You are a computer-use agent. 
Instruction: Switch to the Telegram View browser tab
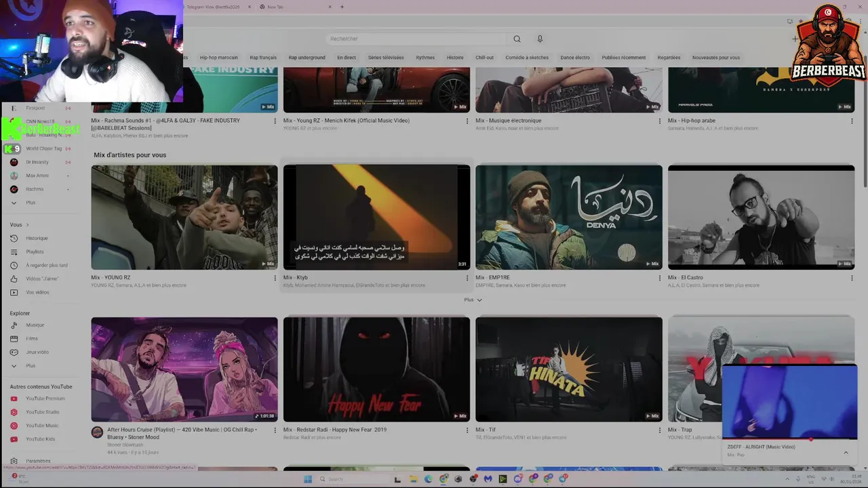(216, 7)
